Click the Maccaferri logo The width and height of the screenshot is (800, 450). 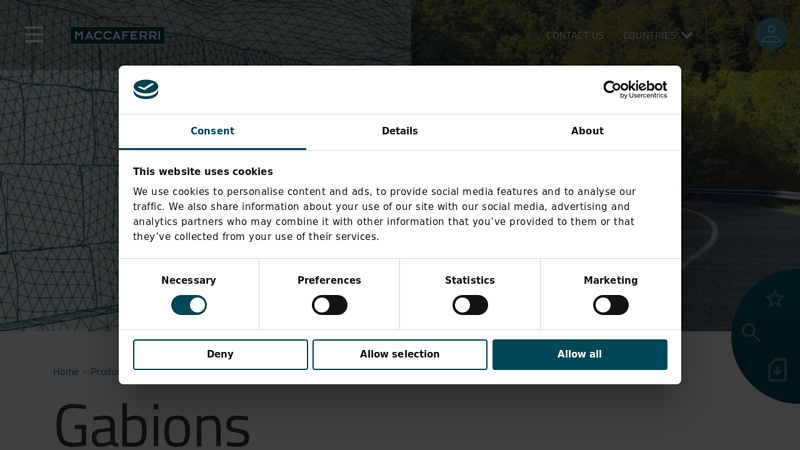117,35
